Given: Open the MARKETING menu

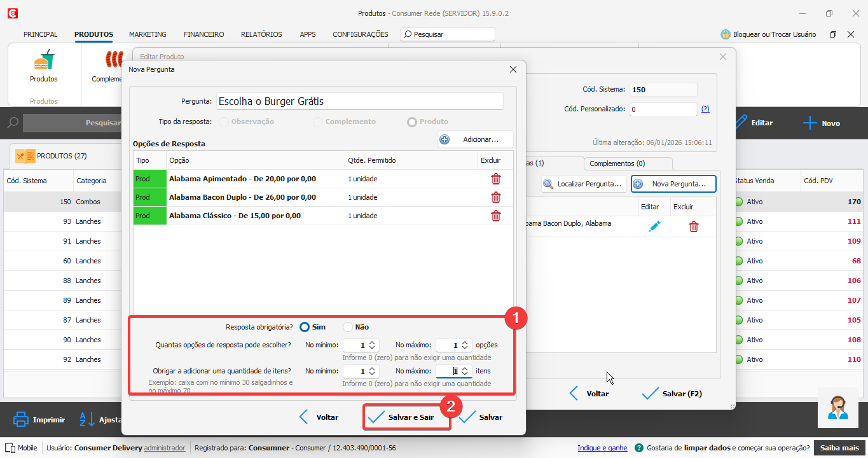Looking at the screenshot, I should [148, 34].
